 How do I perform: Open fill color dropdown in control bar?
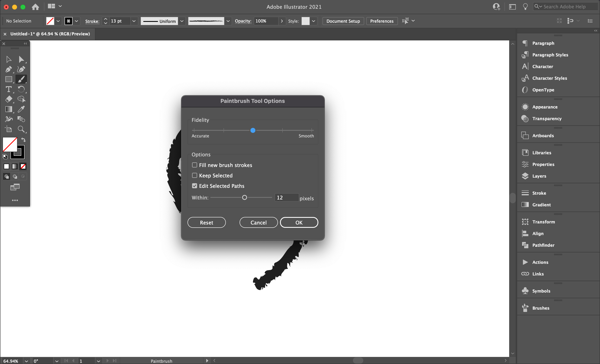pyautogui.click(x=58, y=21)
